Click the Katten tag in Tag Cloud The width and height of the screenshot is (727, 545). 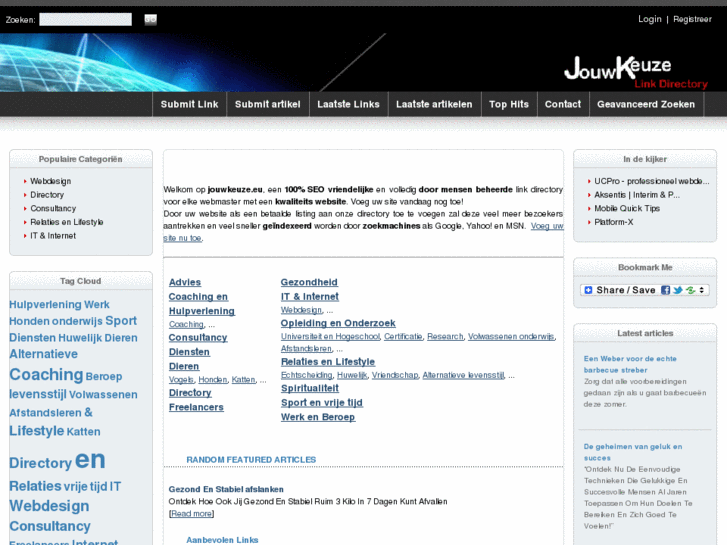coord(83,432)
